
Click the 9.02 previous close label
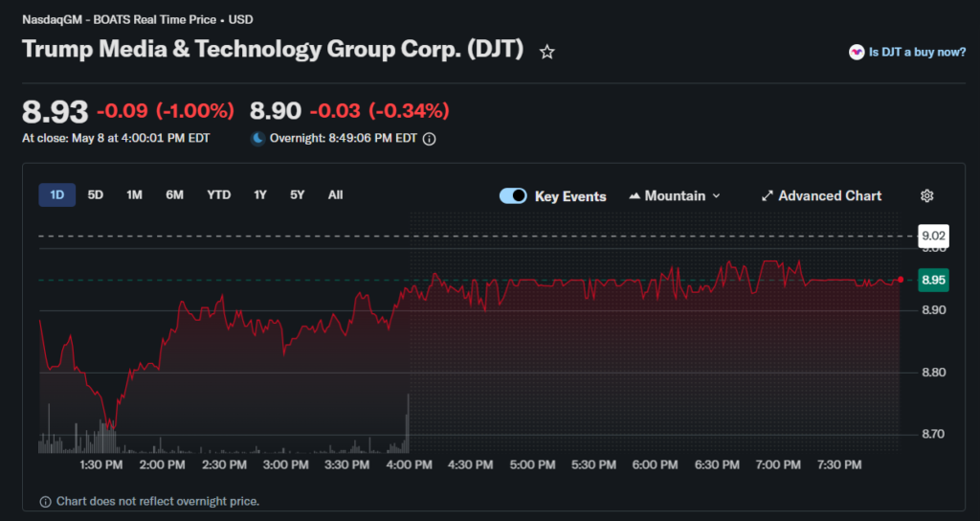click(934, 236)
